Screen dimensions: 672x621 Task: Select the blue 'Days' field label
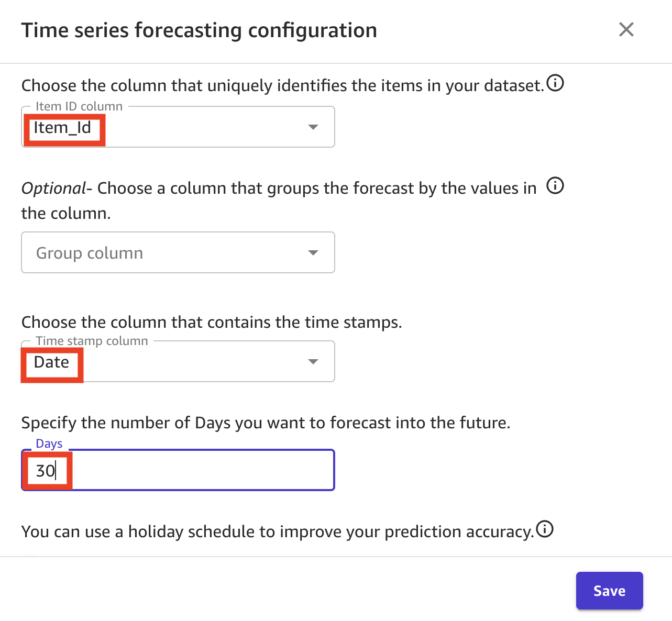point(49,443)
